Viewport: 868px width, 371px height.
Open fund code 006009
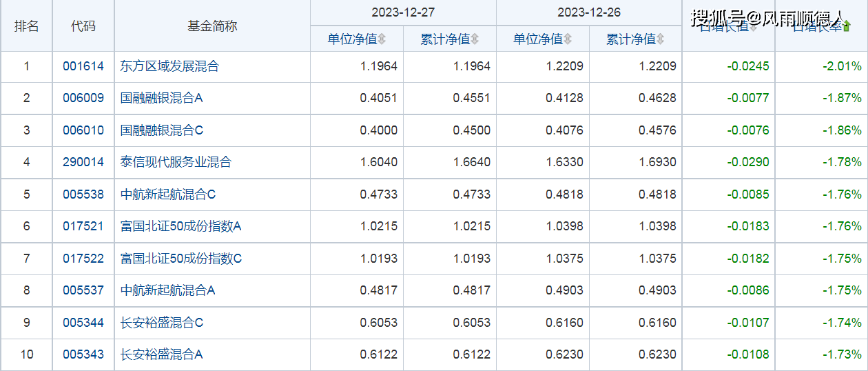(83, 99)
